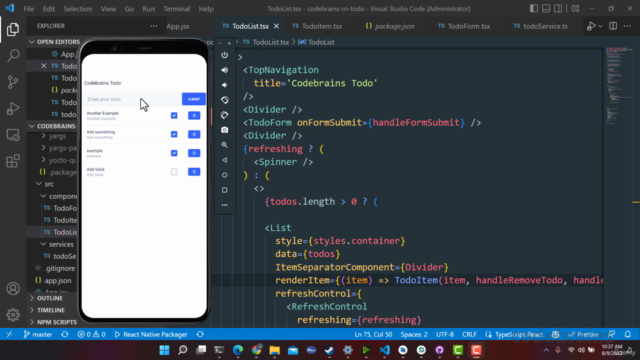Click Prettier in status bar
This screenshot has height=360, width=640.
[x=583, y=334]
